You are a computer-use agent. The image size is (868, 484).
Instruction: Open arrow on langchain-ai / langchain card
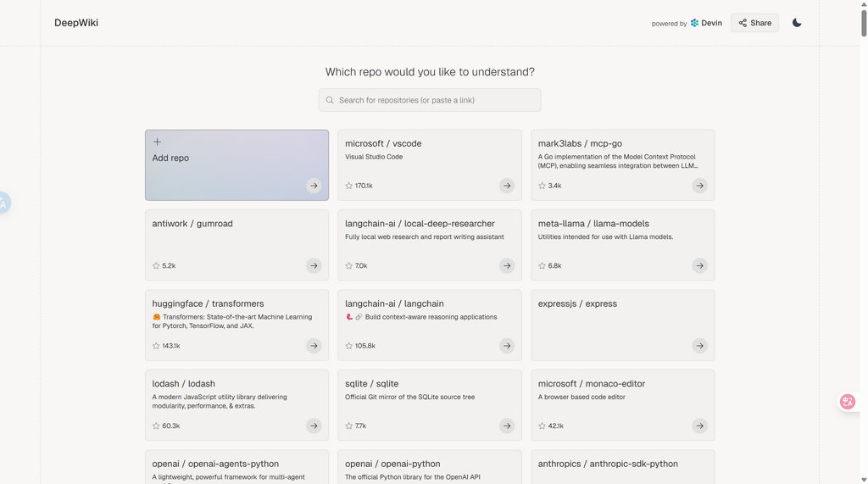click(x=507, y=346)
